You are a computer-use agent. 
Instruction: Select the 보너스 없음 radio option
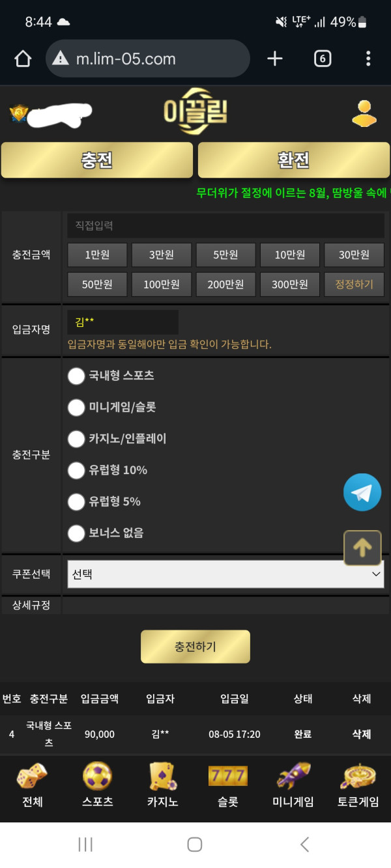pos(77,533)
